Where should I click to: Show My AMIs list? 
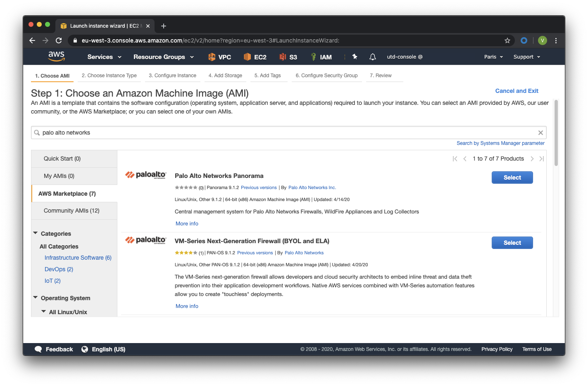click(74, 176)
